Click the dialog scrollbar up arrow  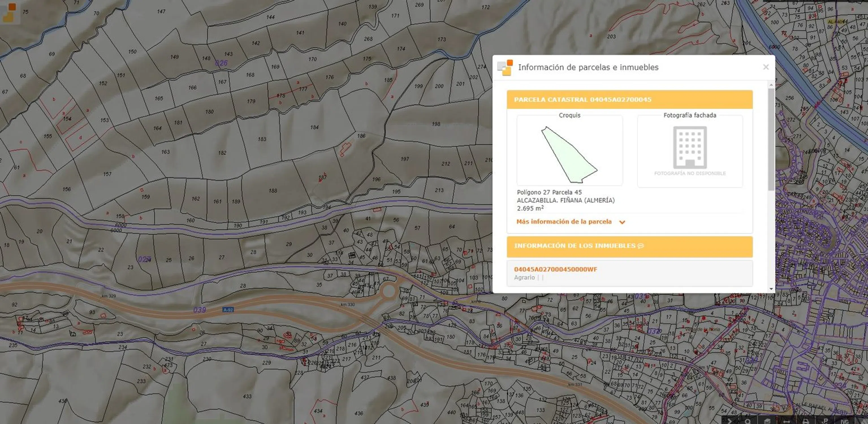coord(771,85)
